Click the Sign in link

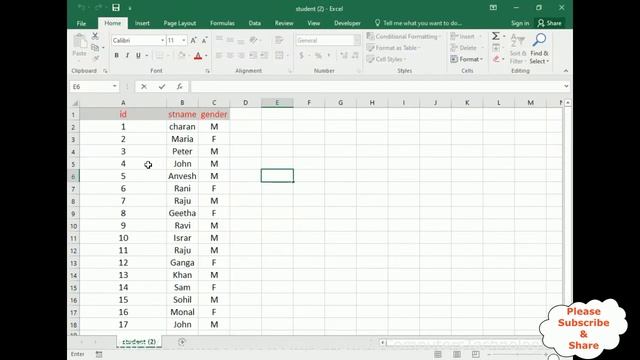pyautogui.click(x=520, y=23)
